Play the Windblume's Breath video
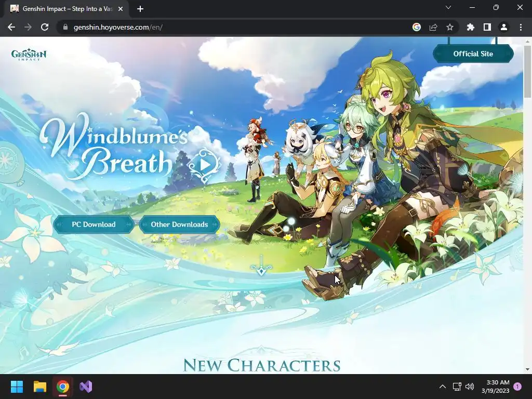Screen dimensions: 532x399 click(x=204, y=165)
